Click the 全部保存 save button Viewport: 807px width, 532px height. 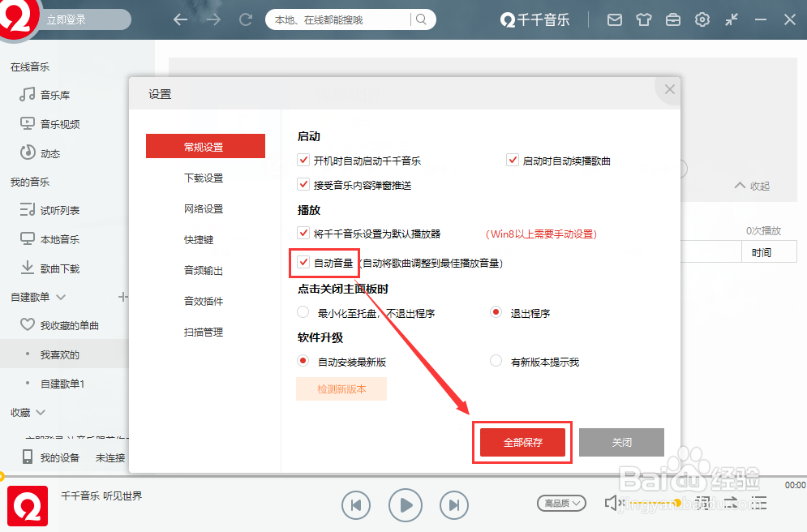point(522,442)
